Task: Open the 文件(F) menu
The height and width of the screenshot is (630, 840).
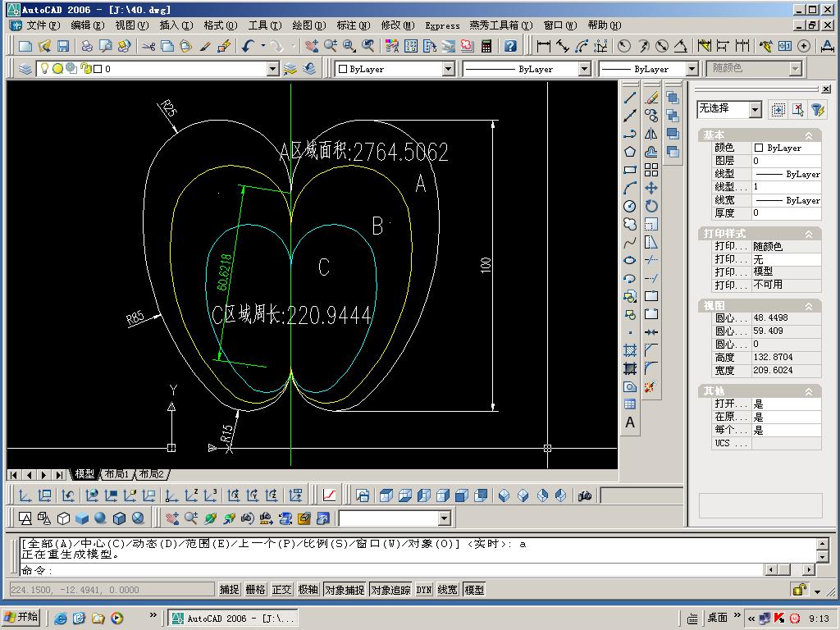Action: 43,25
